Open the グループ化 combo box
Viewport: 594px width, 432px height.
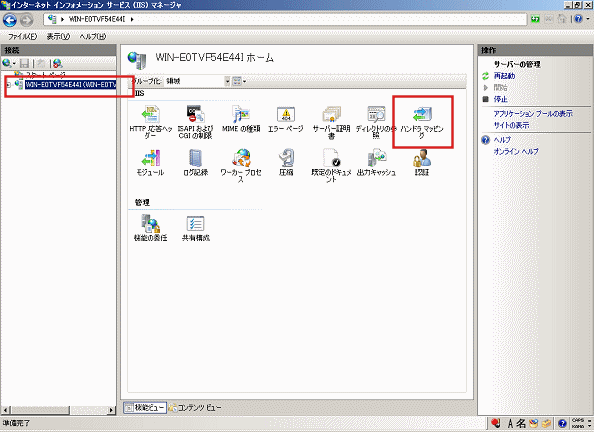tap(197, 81)
